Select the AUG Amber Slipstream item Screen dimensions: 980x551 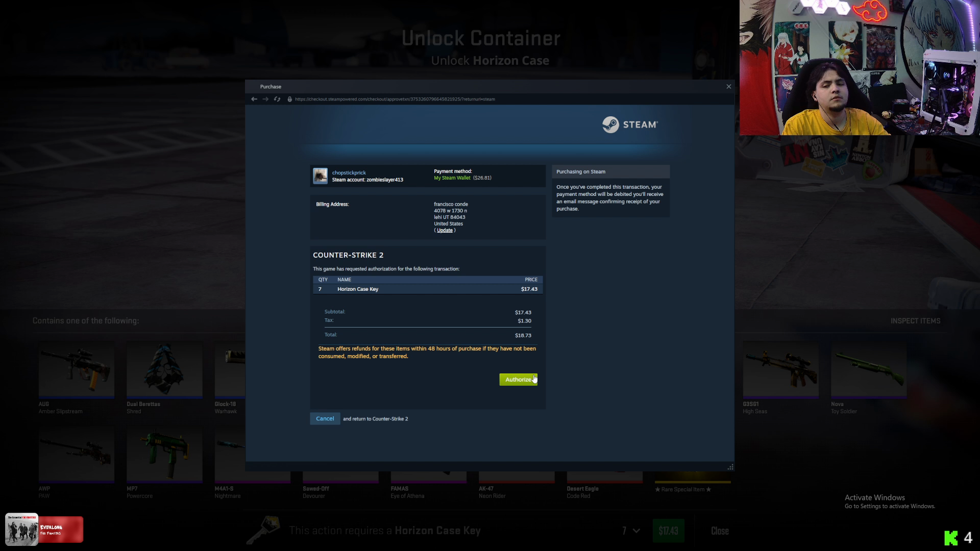click(x=76, y=379)
